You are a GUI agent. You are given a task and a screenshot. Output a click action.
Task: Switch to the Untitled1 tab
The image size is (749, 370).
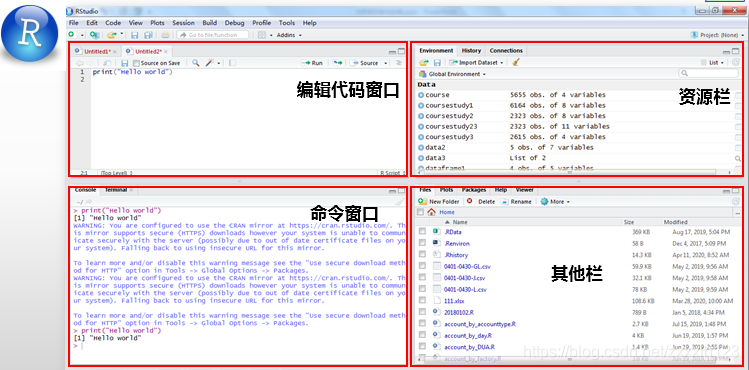tap(97, 51)
